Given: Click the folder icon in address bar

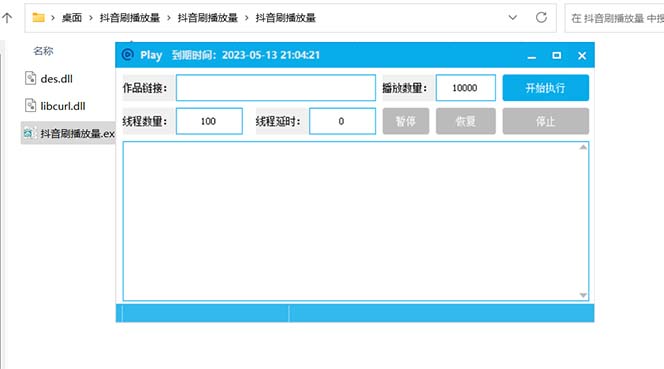Looking at the screenshot, I should click(39, 17).
